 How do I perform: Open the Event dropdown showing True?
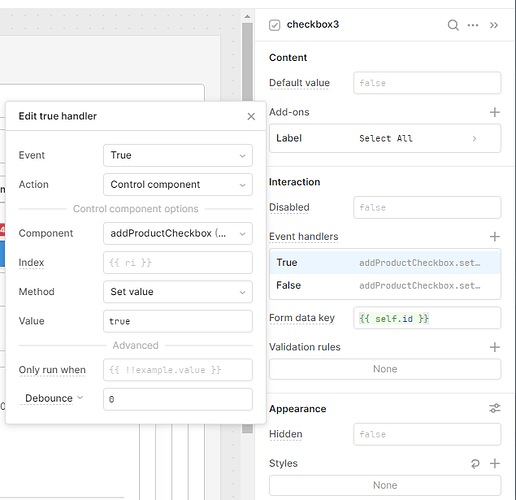pos(178,155)
